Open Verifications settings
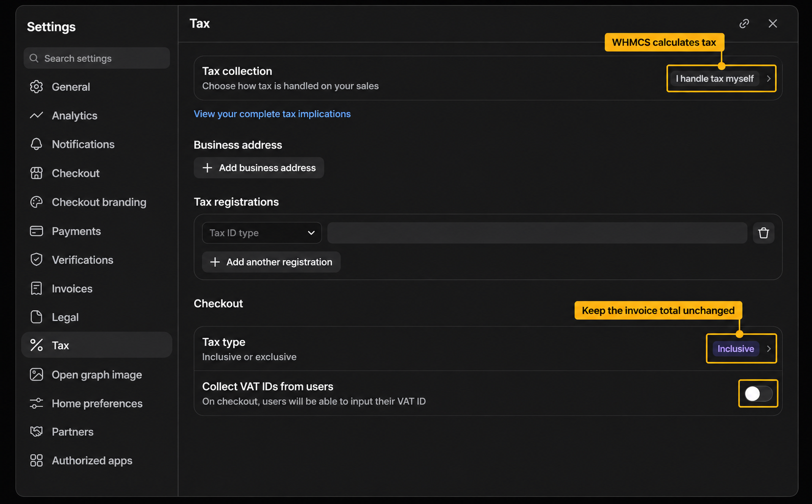The height and width of the screenshot is (504, 812). (97, 260)
